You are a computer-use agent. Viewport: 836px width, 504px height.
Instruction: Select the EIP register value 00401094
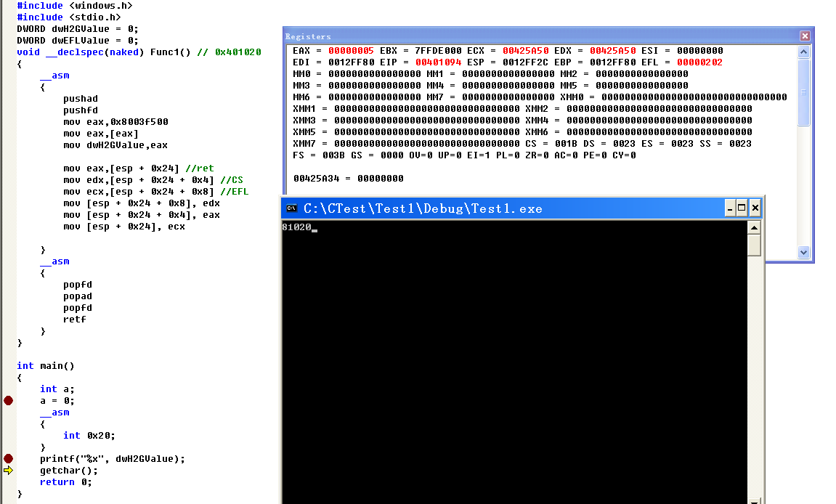(438, 62)
